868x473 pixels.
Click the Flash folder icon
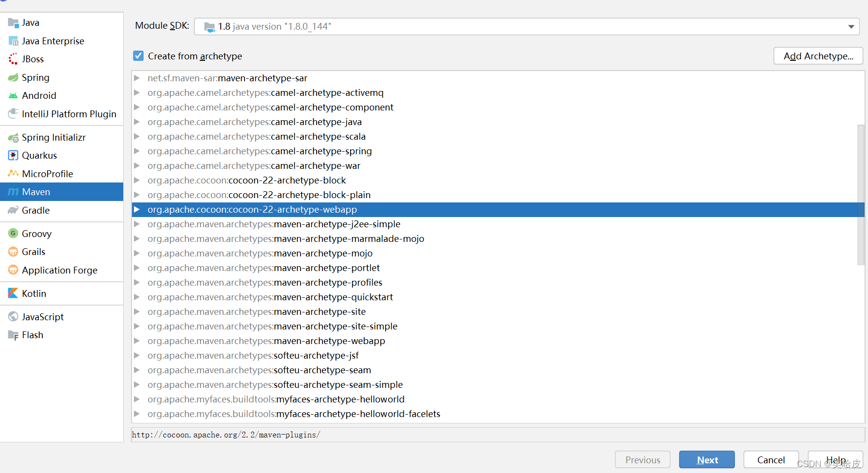pos(13,335)
